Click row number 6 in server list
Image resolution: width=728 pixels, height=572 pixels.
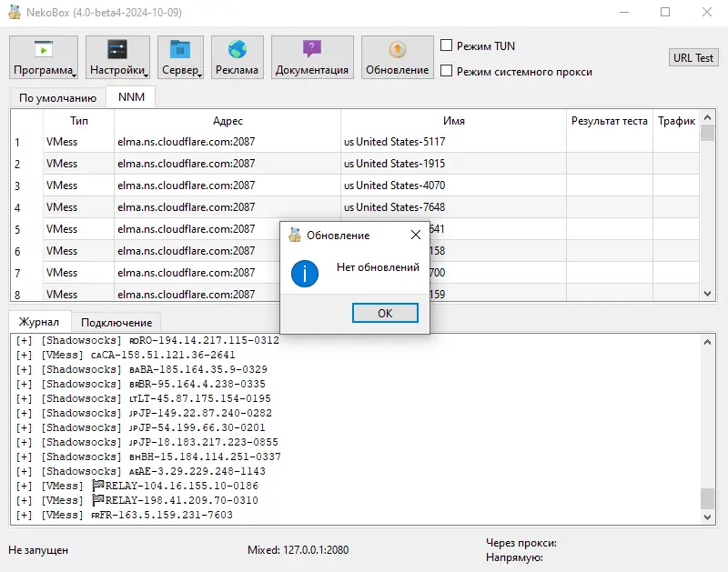pyautogui.click(x=17, y=251)
